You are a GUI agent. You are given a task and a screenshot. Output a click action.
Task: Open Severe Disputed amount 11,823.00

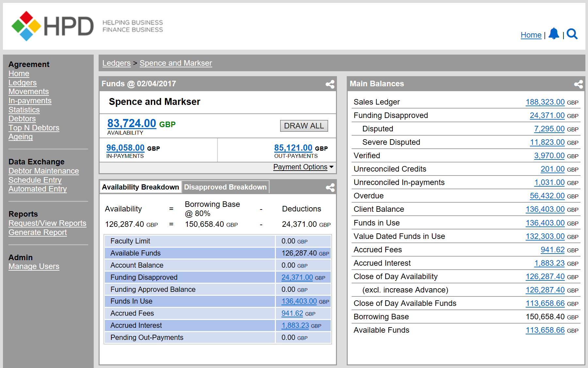tap(547, 142)
